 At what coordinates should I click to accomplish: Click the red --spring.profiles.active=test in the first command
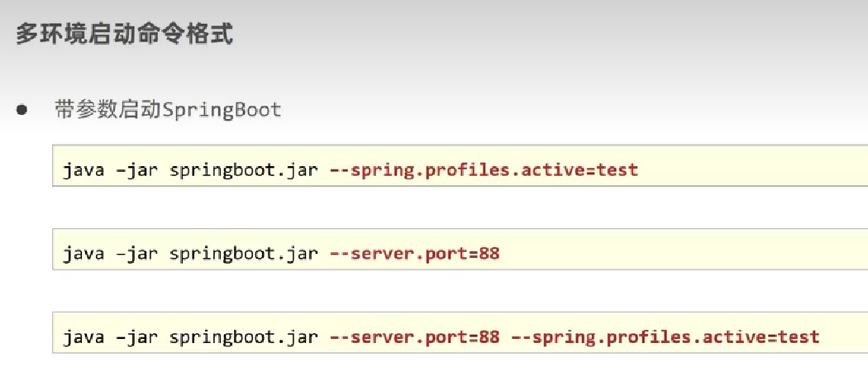coord(484,170)
